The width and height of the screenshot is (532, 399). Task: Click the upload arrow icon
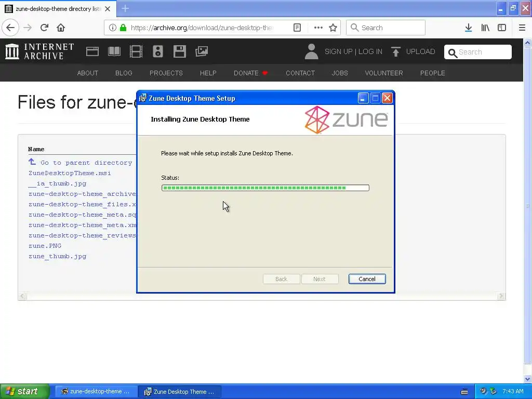395,51
